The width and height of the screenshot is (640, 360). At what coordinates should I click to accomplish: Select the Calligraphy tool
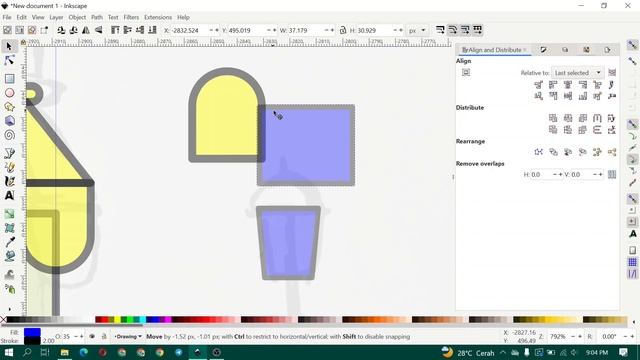point(9,181)
